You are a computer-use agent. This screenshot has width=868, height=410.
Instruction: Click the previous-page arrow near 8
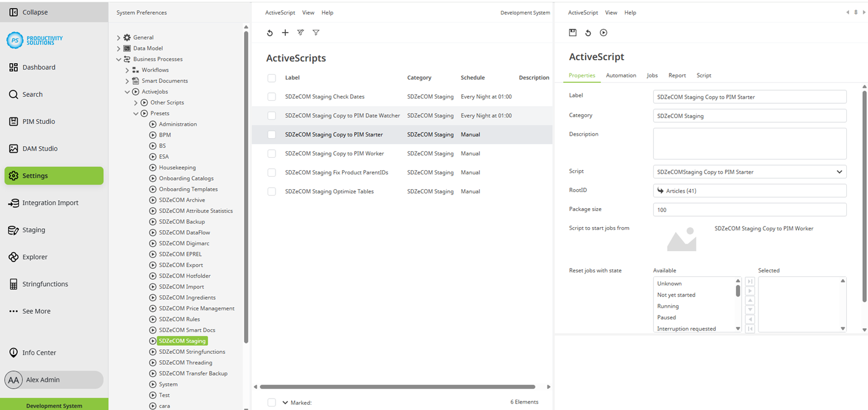click(x=848, y=12)
